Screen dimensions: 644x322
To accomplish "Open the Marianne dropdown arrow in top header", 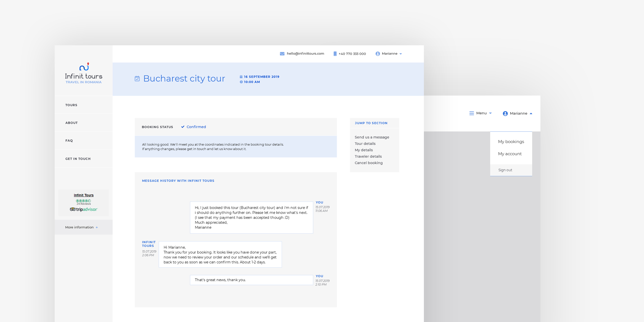I will [x=401, y=54].
